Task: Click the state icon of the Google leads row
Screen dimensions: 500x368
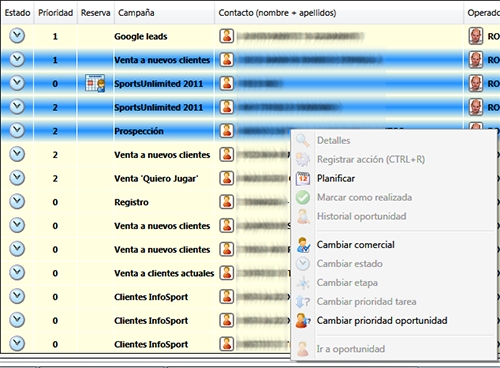Action: click(17, 36)
